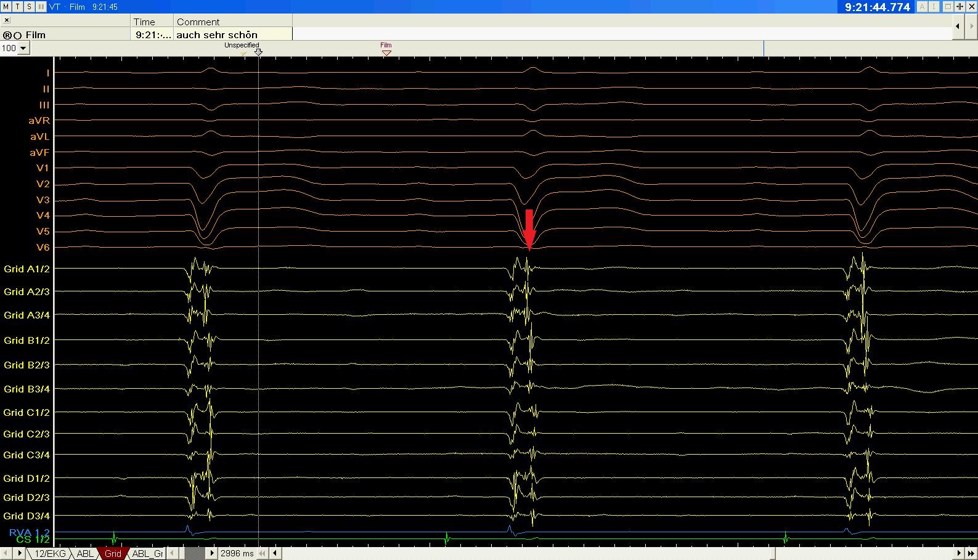Open the ABL_Gr tab
The width and height of the screenshot is (978, 560).
pos(148,553)
